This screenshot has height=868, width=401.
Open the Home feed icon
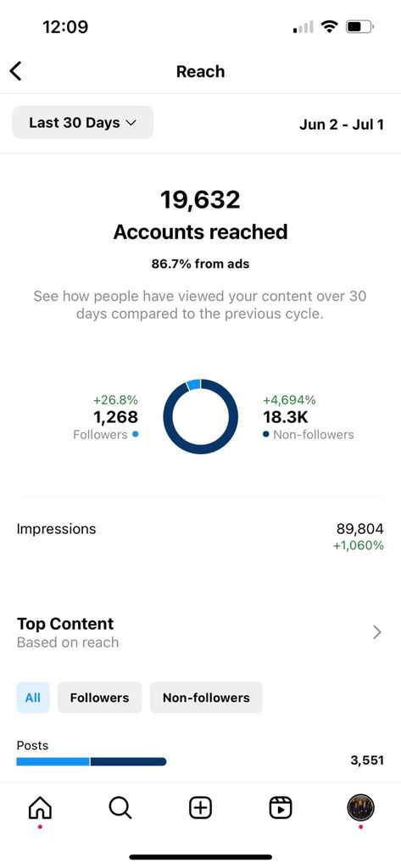pos(40,808)
